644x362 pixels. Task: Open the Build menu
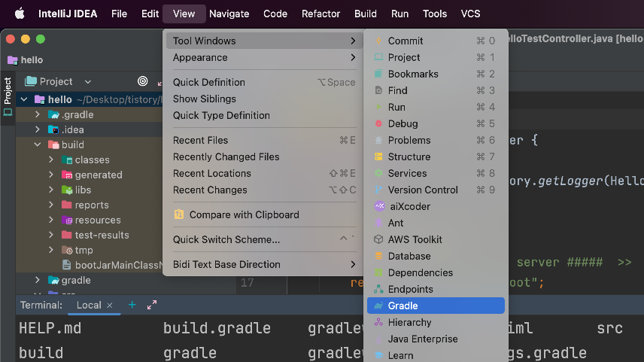click(366, 14)
